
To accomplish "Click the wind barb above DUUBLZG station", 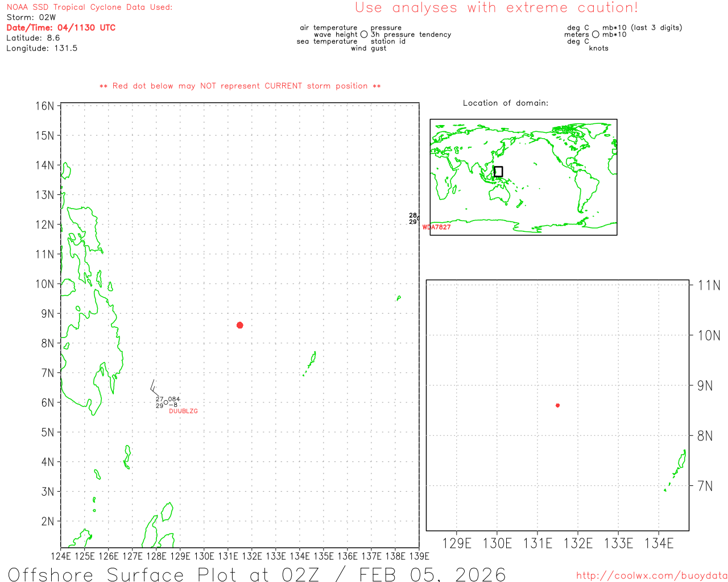I will (154, 388).
